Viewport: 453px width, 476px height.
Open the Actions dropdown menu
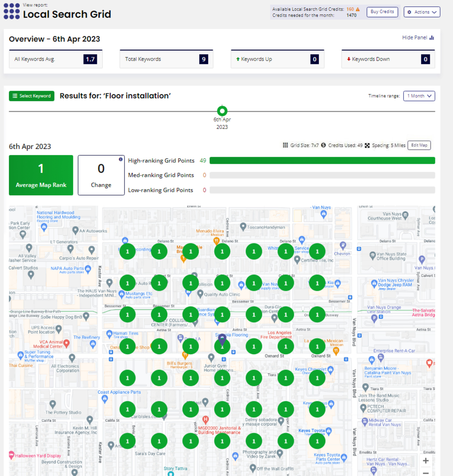[x=422, y=12]
